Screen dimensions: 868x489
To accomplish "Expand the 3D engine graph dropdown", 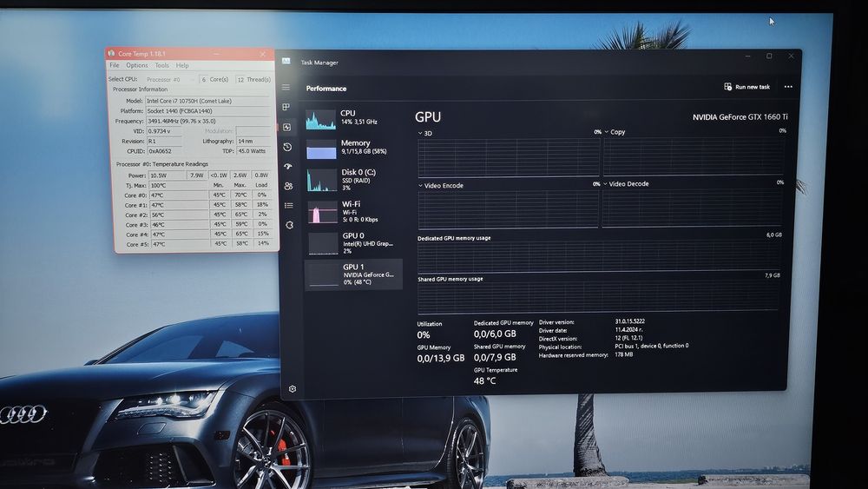I will click(421, 134).
